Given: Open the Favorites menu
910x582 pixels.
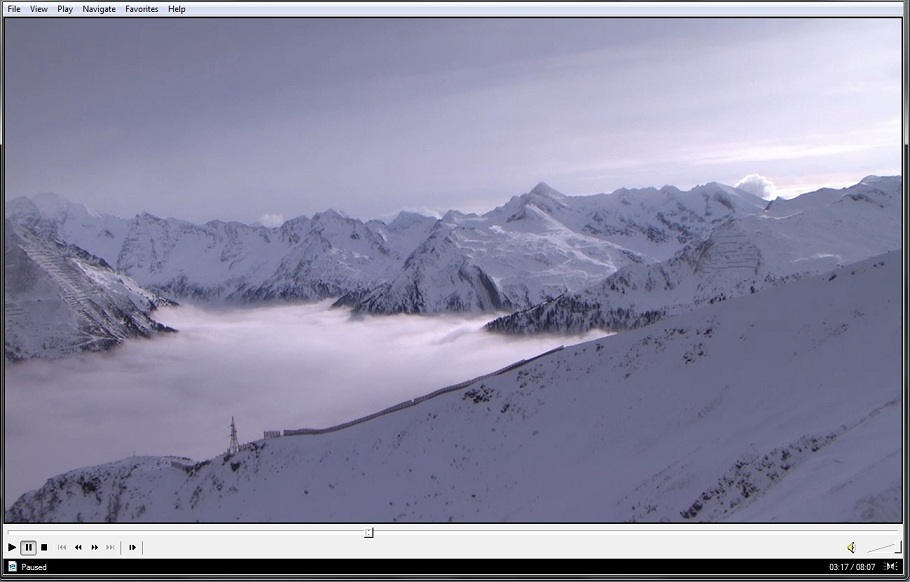Looking at the screenshot, I should [x=142, y=9].
